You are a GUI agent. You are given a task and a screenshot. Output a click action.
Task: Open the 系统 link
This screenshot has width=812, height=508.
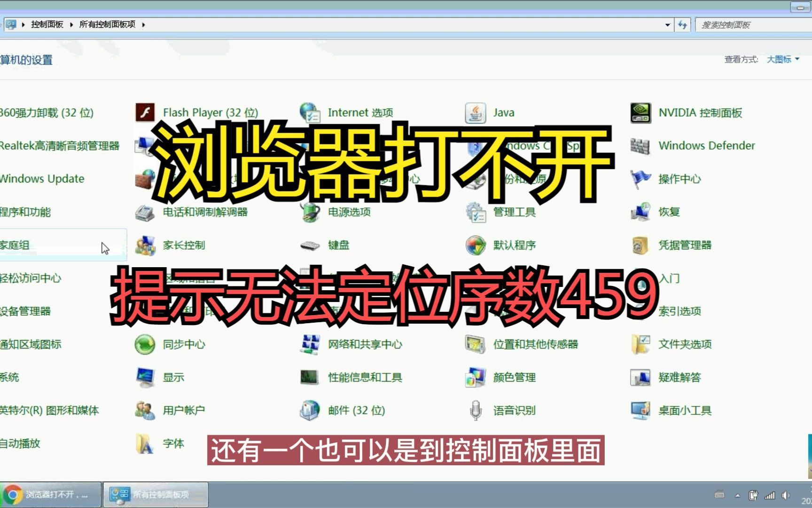pos(9,377)
